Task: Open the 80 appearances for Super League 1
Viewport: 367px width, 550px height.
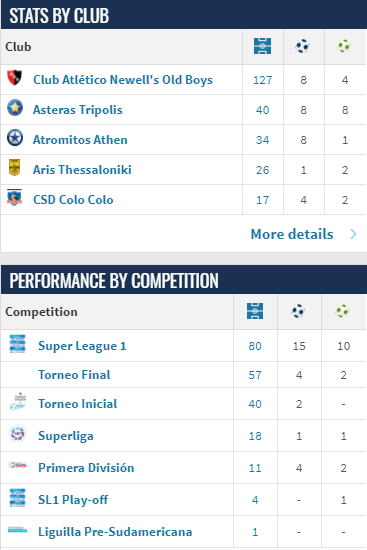Action: (x=255, y=346)
